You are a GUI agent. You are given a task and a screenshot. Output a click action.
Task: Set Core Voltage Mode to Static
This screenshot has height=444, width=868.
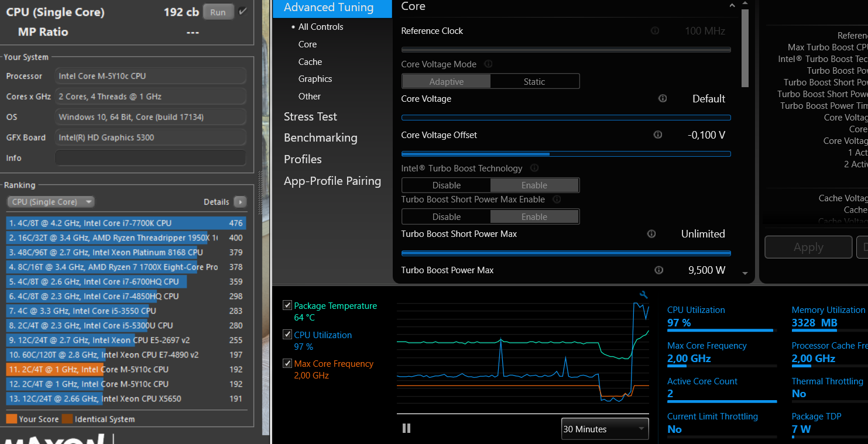[534, 81]
